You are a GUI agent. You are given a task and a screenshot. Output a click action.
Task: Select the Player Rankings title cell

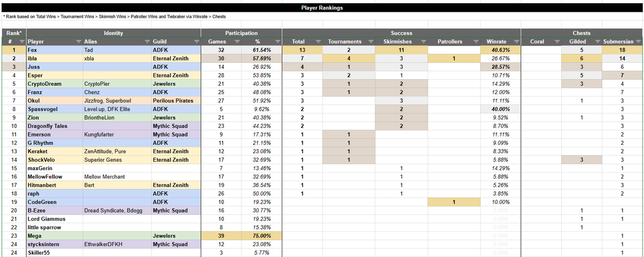(x=322, y=8)
